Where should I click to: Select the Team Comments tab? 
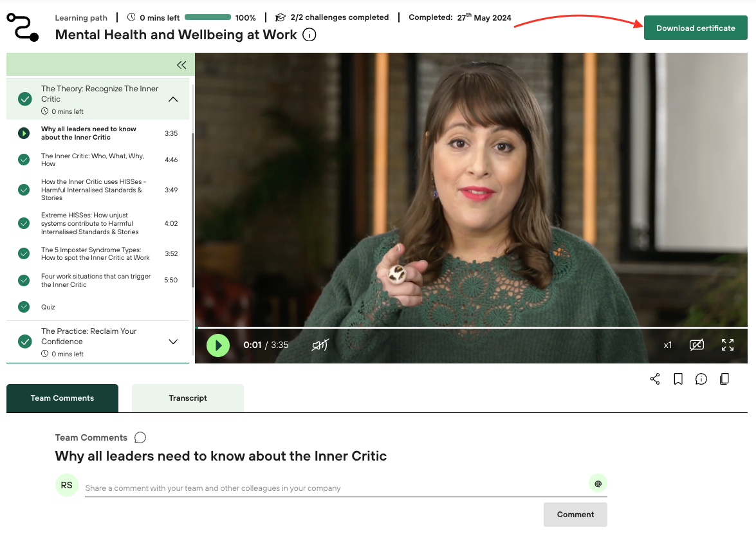[x=62, y=398]
